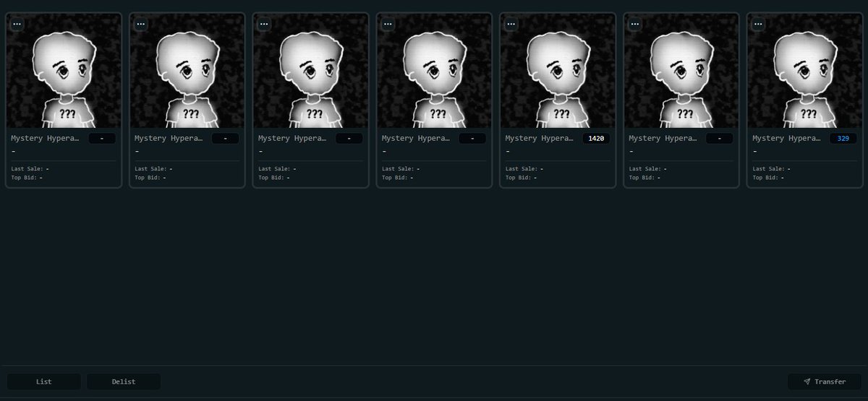Click the Delist button
Viewport: 868px width, 401px height.
pyautogui.click(x=124, y=381)
